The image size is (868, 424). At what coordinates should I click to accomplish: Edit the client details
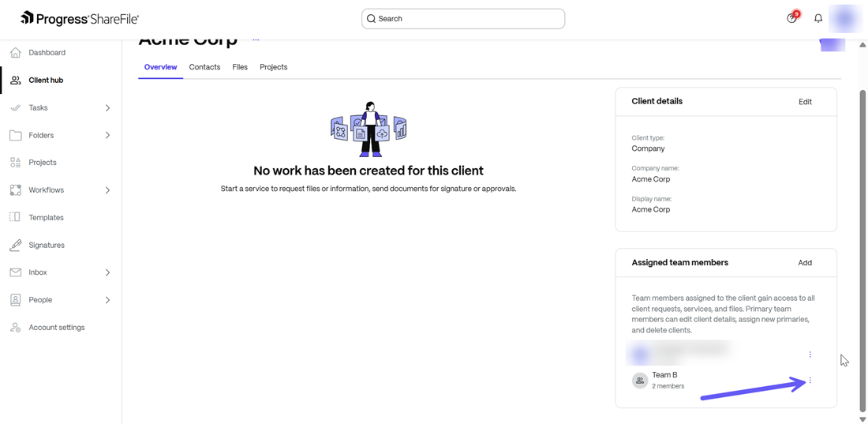pyautogui.click(x=805, y=102)
